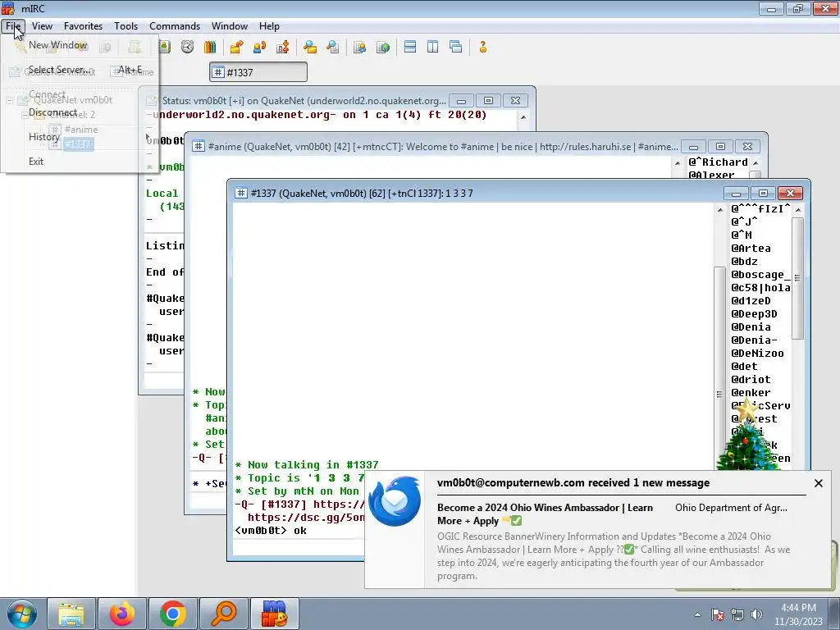
Task: Select nick @boscage_ in #1337 list
Action: click(x=760, y=274)
